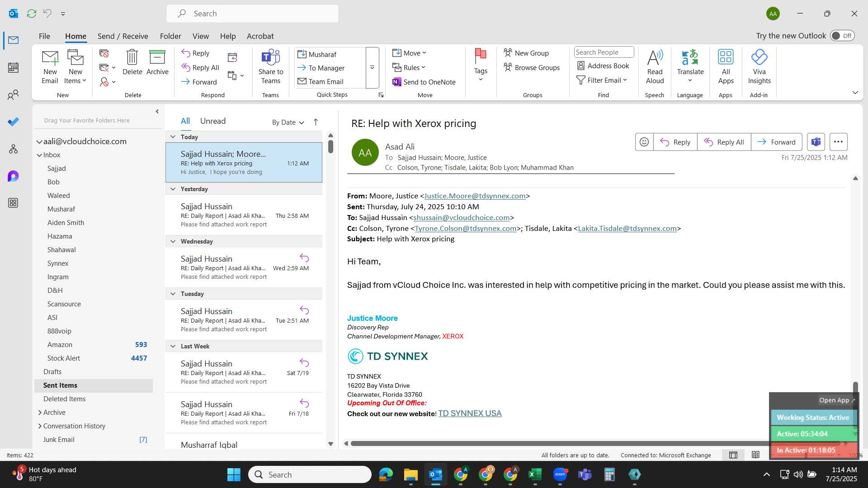This screenshot has width=868, height=488.
Task: Click the message list scrollbar thumb
Action: [330, 146]
